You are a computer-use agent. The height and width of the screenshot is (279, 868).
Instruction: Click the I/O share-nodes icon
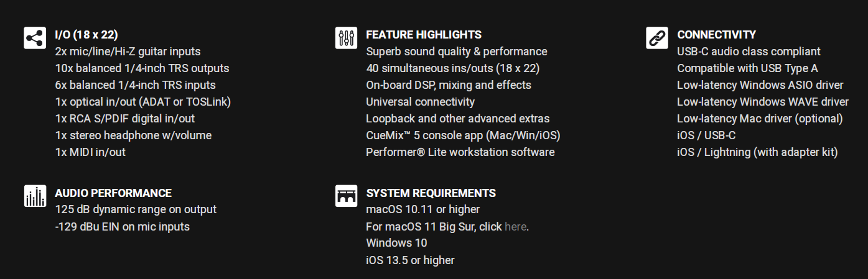coord(34,38)
